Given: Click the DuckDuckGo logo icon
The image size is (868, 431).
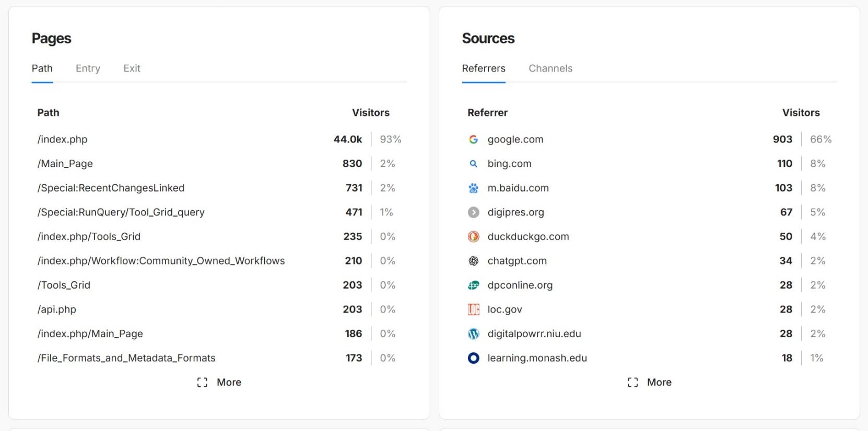Looking at the screenshot, I should click(x=473, y=237).
